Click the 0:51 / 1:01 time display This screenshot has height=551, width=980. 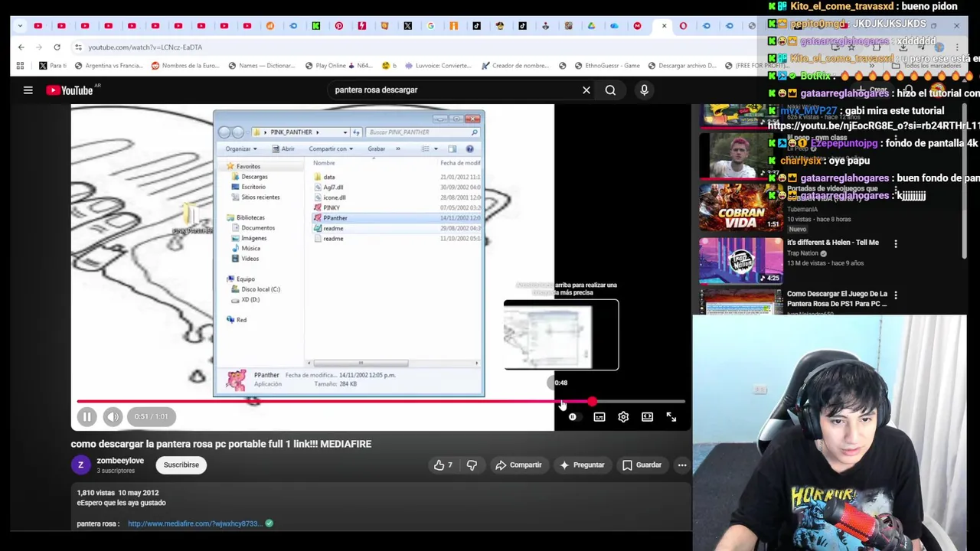click(151, 417)
